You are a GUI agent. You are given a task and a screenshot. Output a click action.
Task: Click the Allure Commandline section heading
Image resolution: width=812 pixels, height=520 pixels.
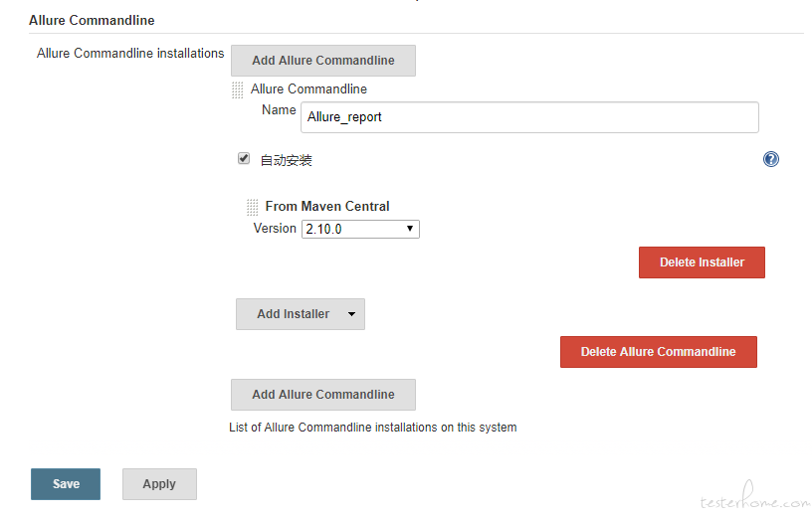click(x=92, y=20)
